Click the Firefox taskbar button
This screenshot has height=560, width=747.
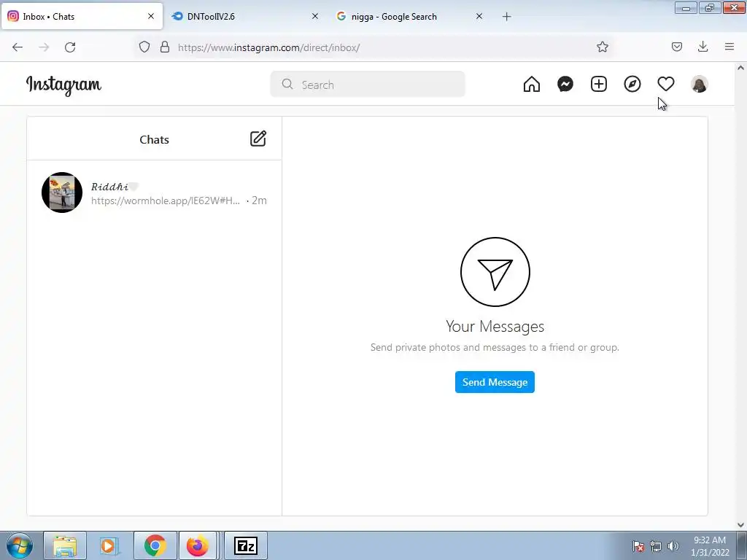click(198, 545)
